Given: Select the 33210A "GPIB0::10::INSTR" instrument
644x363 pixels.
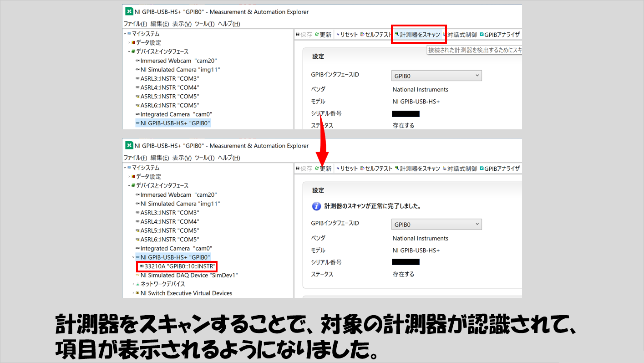Looking at the screenshot, I should pos(180,266).
